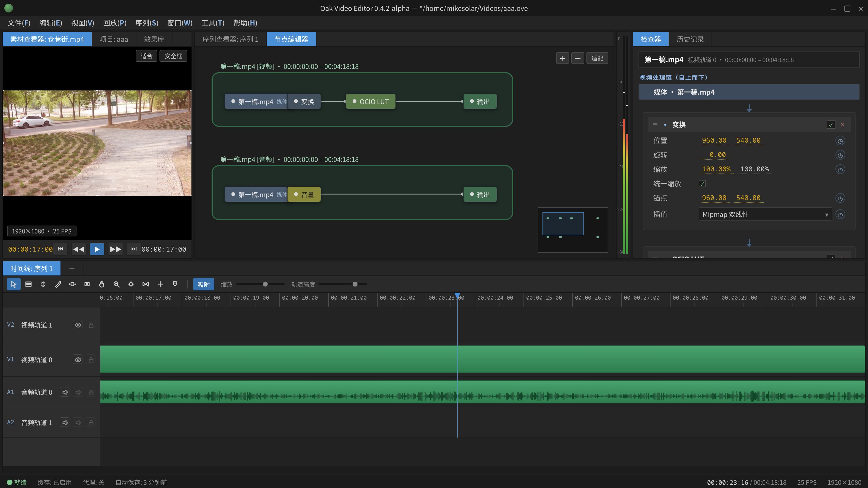Open the 项目: aaa tab
Screen dimensions: 868x488
(114, 39)
